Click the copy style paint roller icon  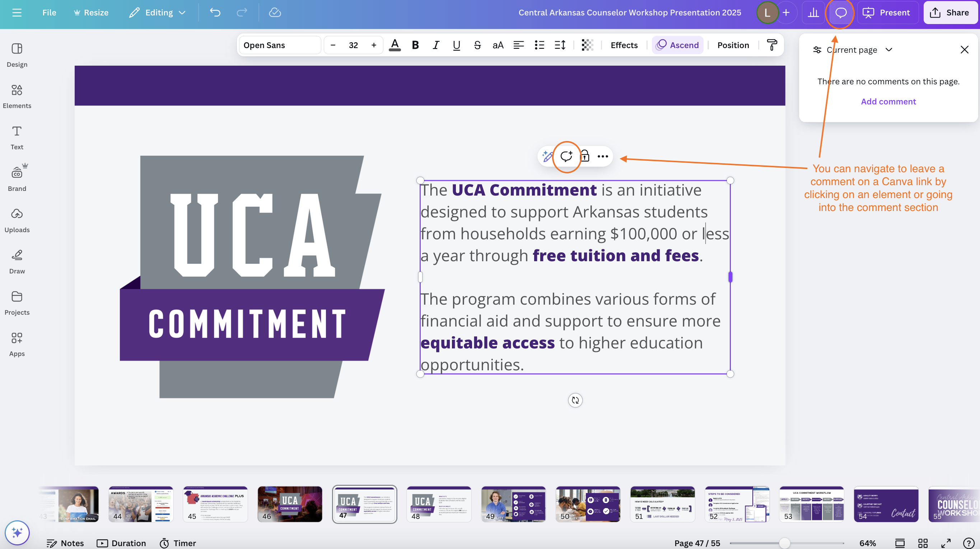click(x=771, y=45)
